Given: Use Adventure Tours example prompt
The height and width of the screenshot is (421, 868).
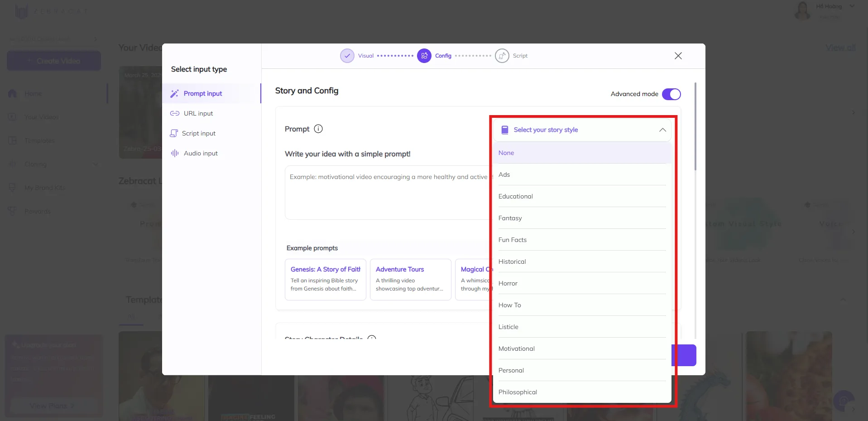Looking at the screenshot, I should click(411, 280).
